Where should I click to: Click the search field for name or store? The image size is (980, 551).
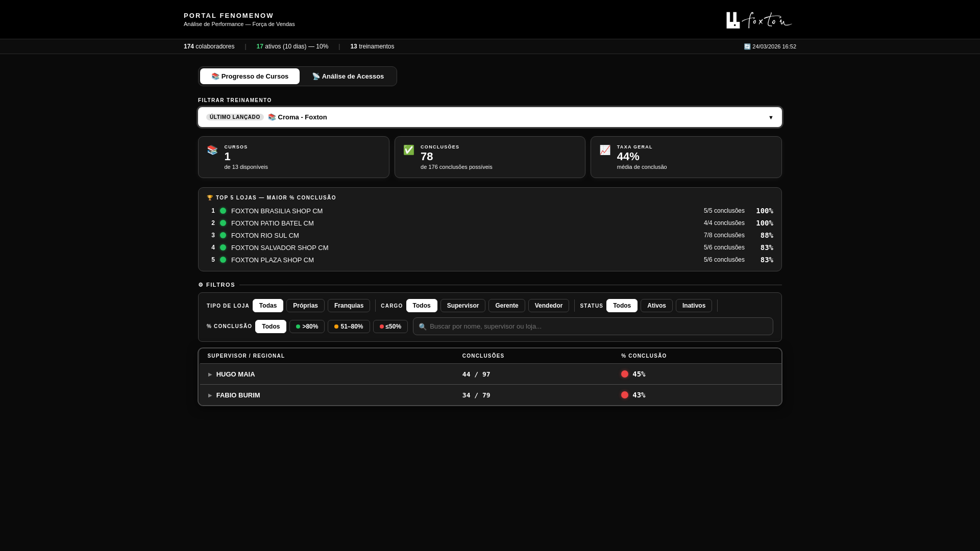[593, 327]
